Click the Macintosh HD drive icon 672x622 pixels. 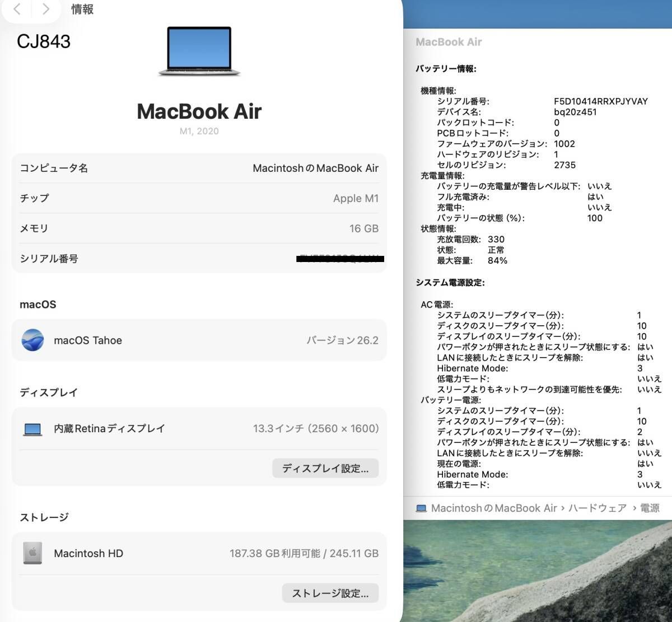(32, 553)
